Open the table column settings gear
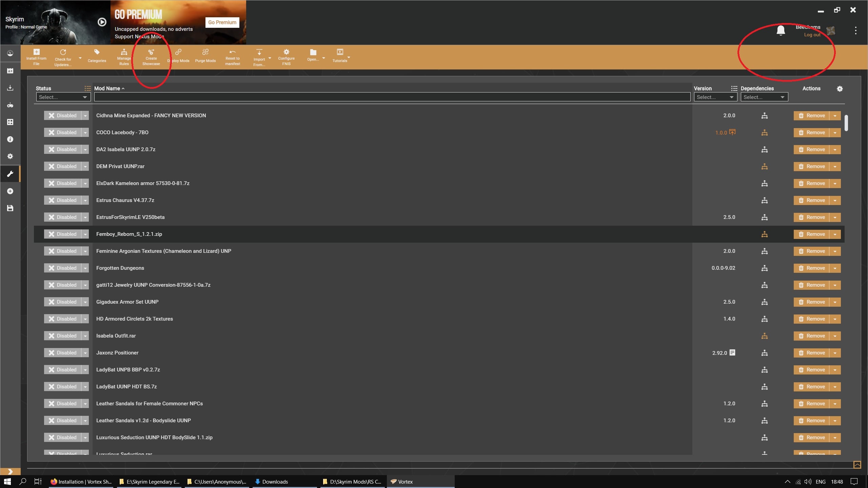Viewport: 868px width, 488px height. coord(840,89)
